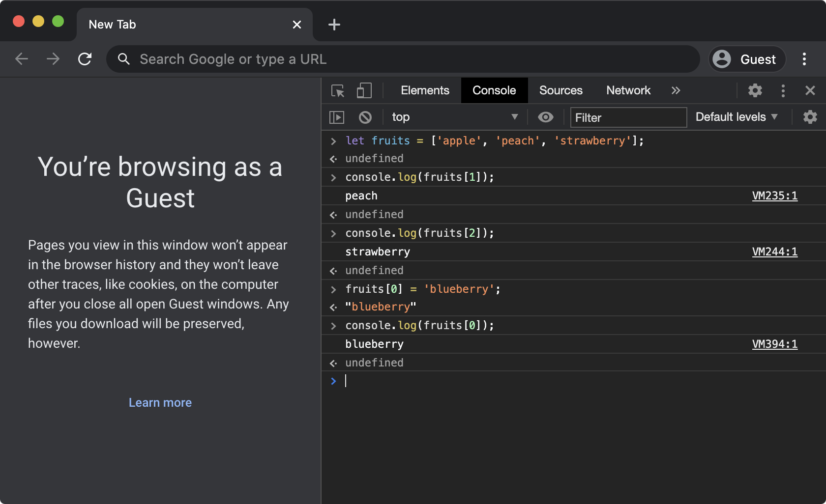Open a new tab with plus button
The image size is (826, 504).
tap(334, 25)
